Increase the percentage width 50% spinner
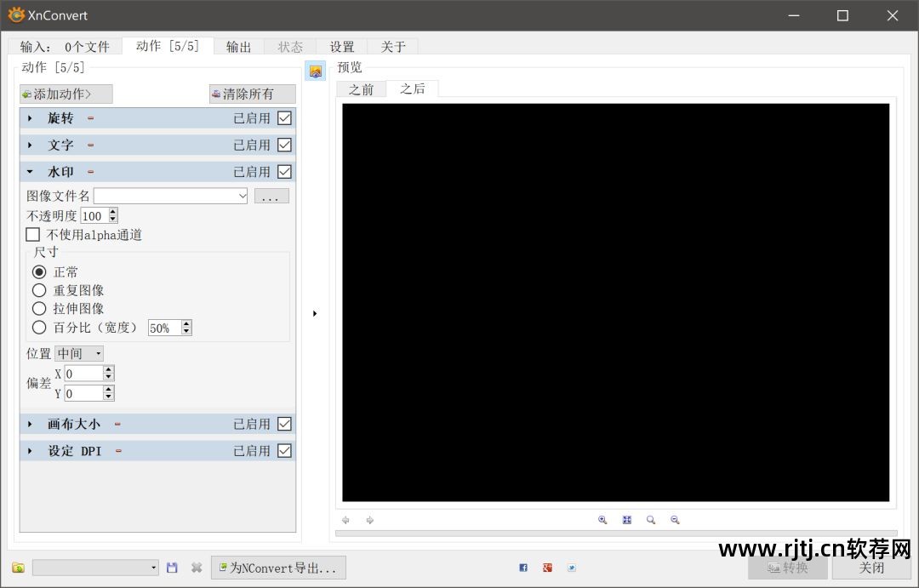 [186, 323]
